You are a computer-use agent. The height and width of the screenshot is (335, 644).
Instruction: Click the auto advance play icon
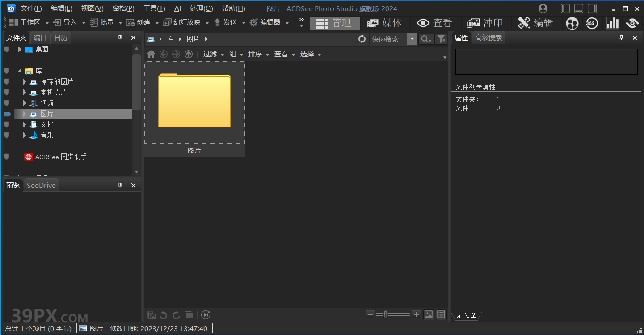click(x=205, y=315)
